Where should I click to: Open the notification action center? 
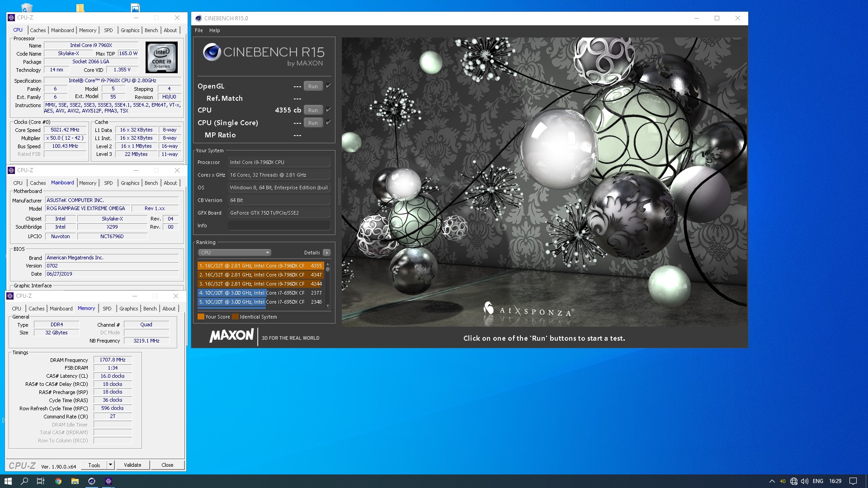coord(853,481)
